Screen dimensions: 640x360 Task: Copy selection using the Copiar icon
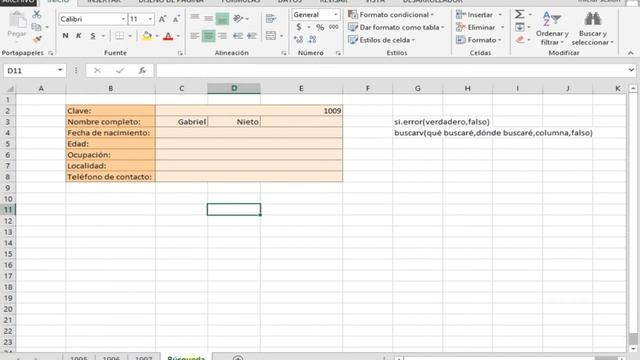(x=36, y=27)
